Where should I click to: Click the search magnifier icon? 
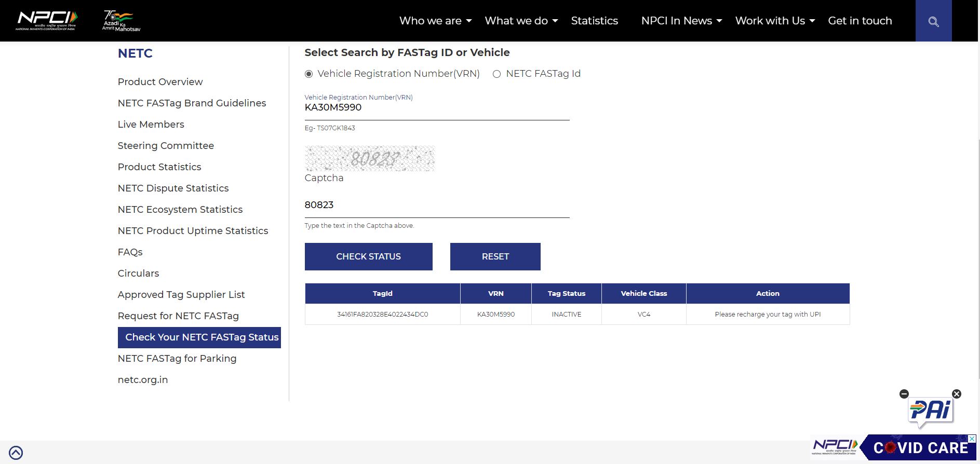pos(933,21)
